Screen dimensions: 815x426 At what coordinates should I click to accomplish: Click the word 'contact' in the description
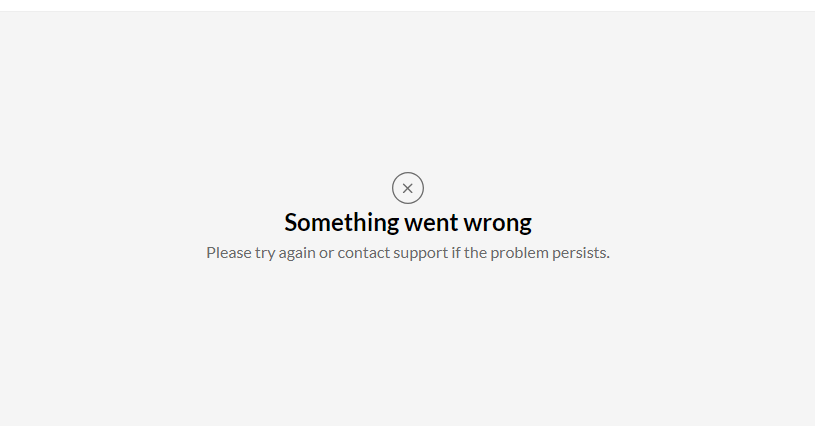(x=364, y=252)
